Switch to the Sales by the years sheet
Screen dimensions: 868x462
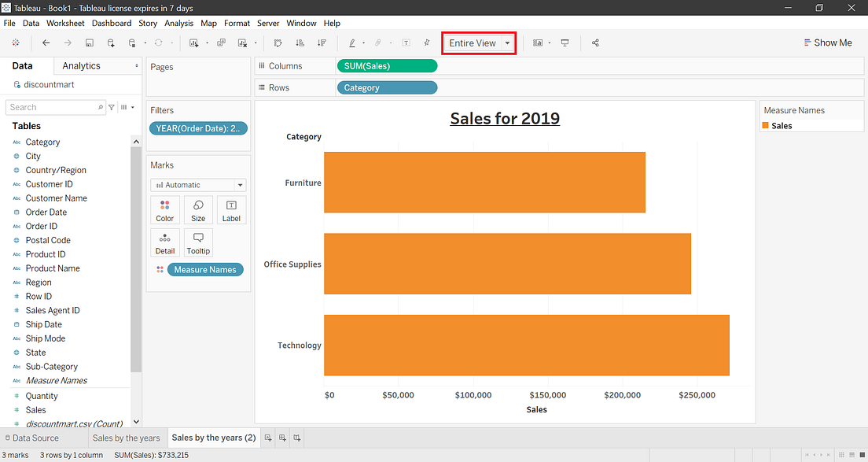point(127,438)
